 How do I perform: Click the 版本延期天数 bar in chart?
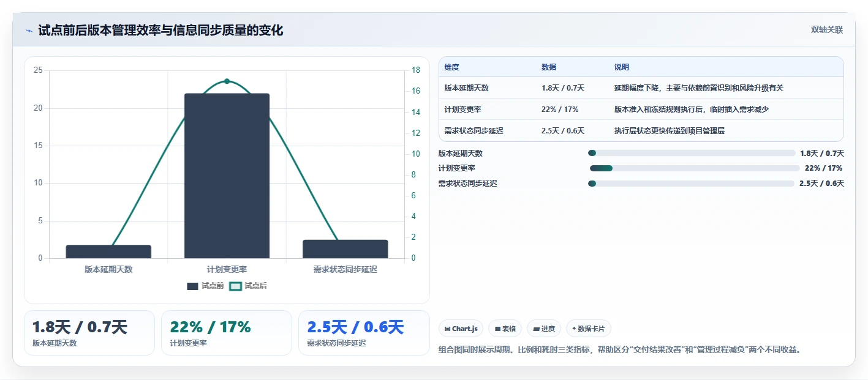point(108,251)
